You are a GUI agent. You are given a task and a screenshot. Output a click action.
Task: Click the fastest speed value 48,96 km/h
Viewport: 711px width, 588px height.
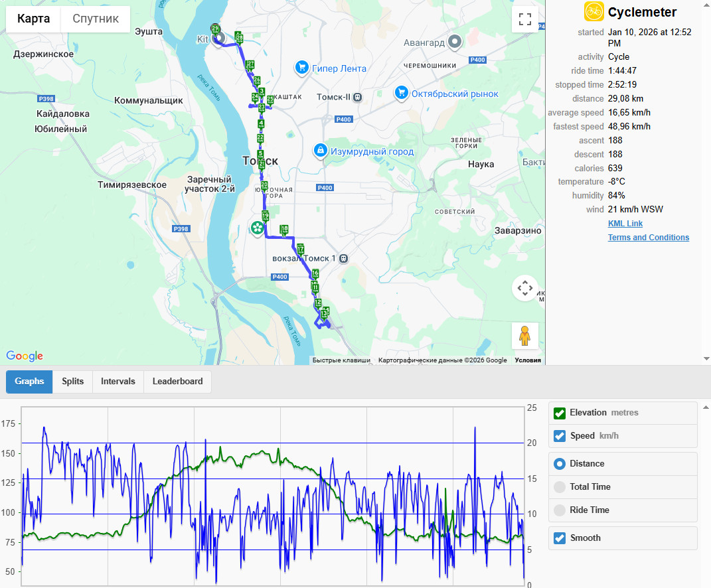[x=629, y=127]
